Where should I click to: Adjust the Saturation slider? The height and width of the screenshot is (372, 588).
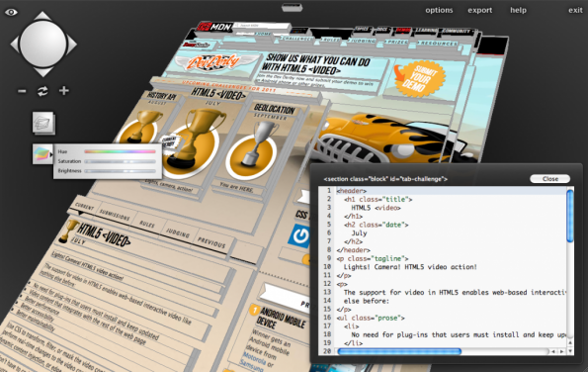120,161
